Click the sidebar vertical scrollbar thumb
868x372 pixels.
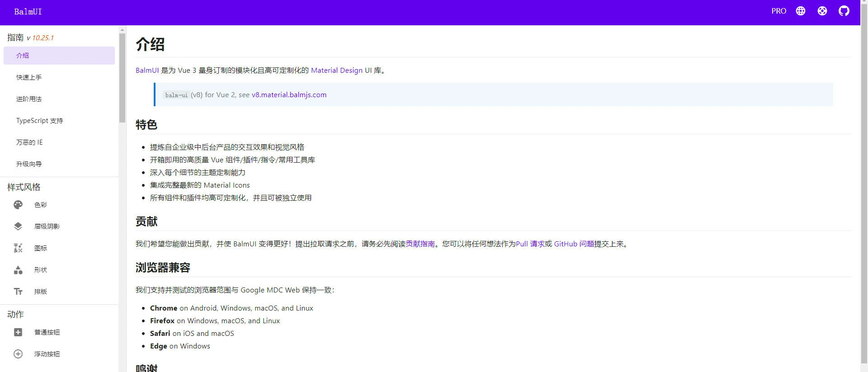122,77
